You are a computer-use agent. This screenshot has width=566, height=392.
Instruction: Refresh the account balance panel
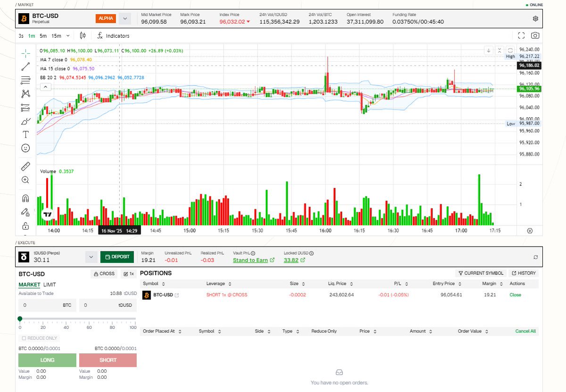pos(535,257)
